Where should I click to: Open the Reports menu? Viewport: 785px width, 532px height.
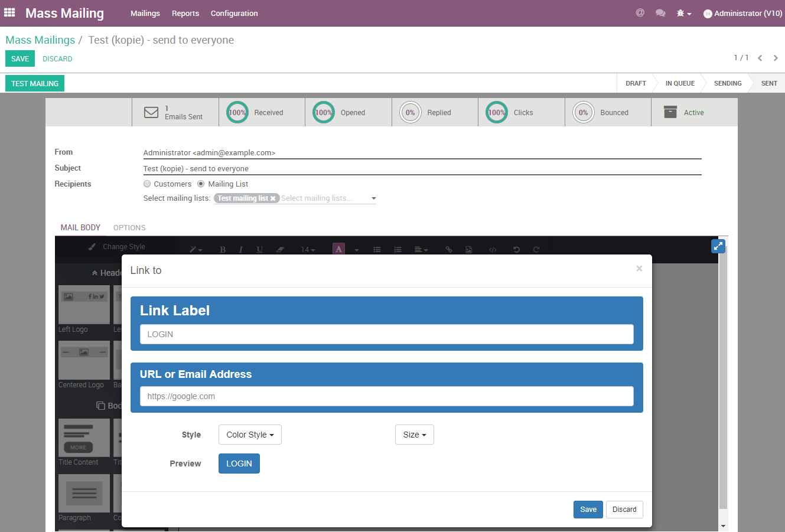[185, 13]
